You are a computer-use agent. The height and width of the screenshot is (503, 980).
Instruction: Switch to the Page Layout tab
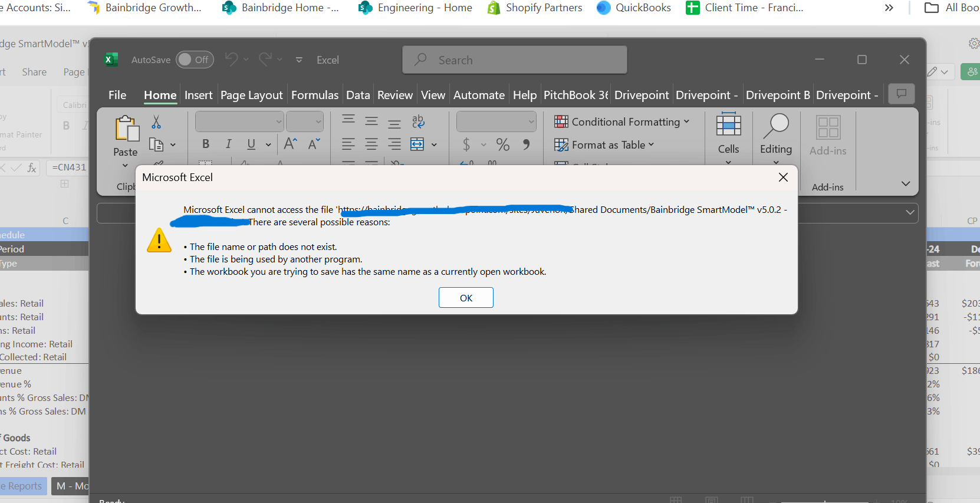[252, 95]
